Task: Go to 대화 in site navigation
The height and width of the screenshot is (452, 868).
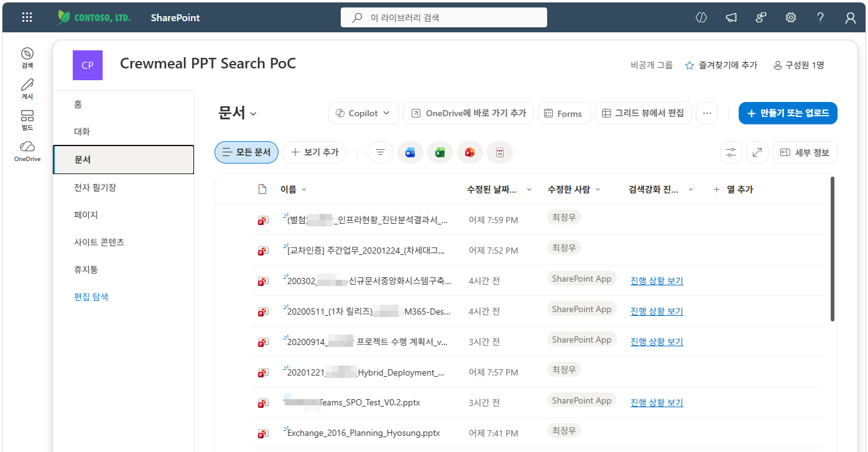Action: coord(123,132)
